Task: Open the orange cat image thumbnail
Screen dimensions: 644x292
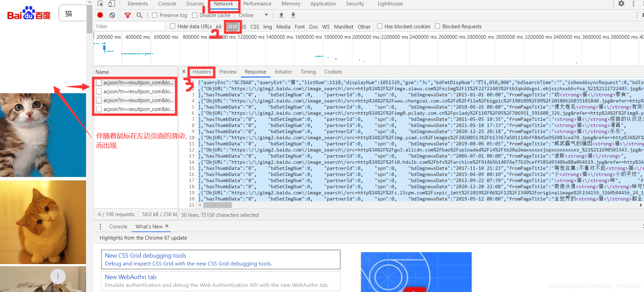Action: pyautogui.click(x=43, y=222)
